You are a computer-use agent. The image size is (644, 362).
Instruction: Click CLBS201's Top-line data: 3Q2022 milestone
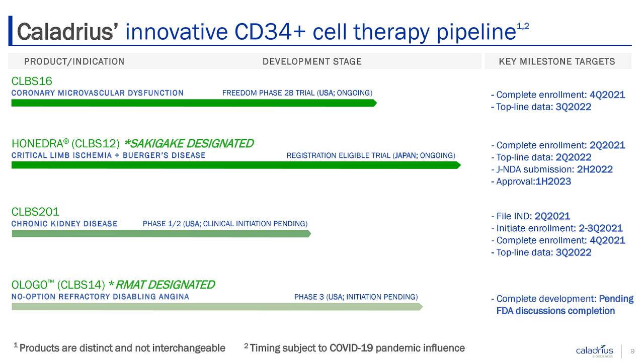(x=540, y=252)
